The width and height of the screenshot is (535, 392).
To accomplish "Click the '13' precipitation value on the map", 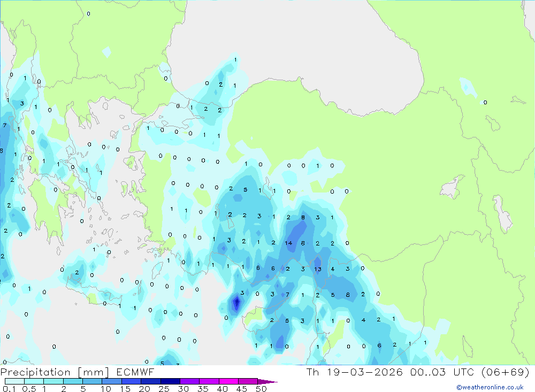I will (318, 269).
